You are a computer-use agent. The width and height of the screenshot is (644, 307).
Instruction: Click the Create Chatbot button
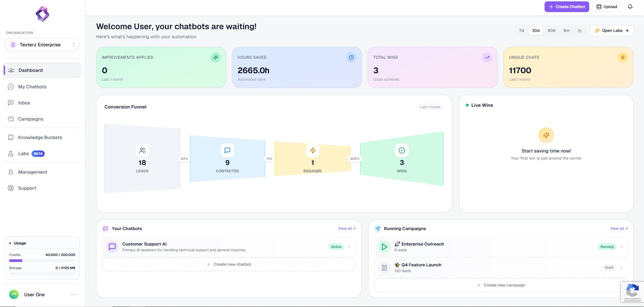tap(566, 7)
